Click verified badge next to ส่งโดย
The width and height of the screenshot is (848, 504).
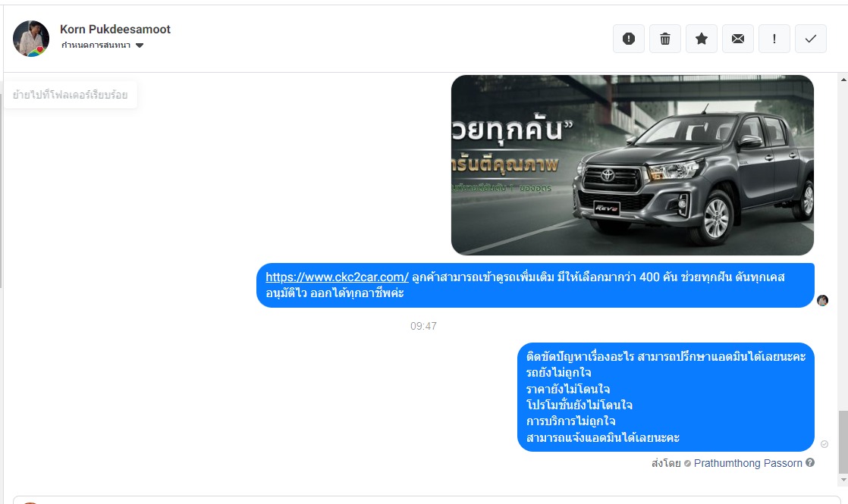pos(687,464)
